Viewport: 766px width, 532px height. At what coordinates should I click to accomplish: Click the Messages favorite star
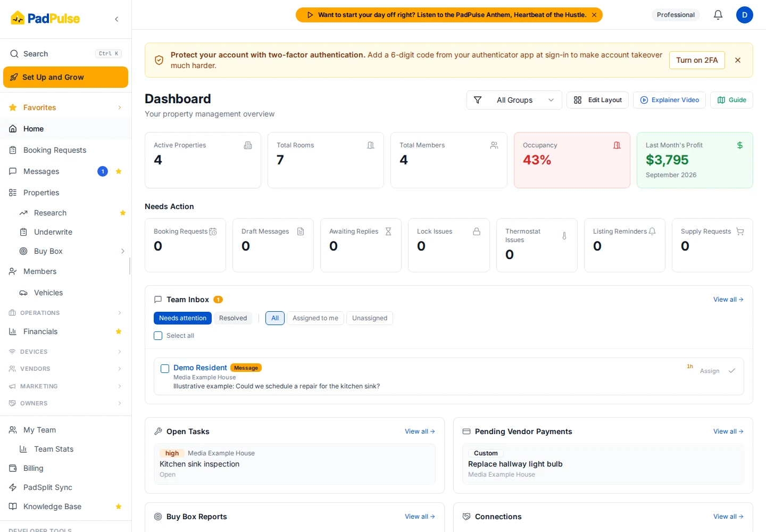[119, 171]
